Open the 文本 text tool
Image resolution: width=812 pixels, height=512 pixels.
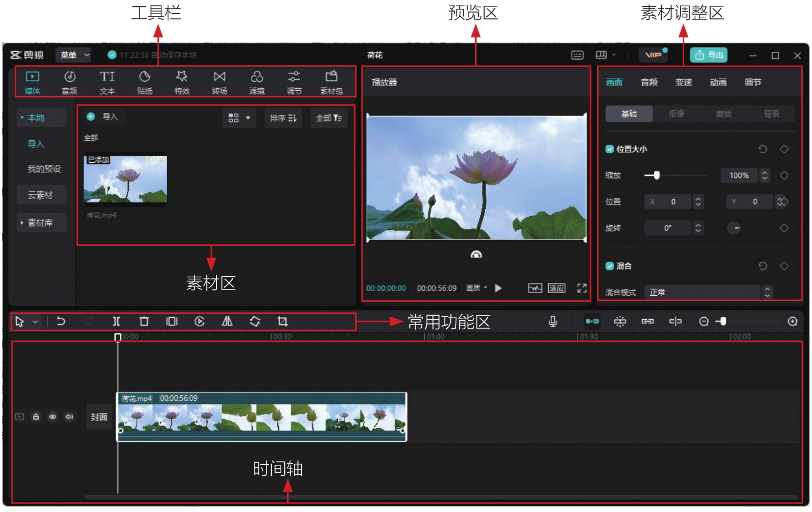pyautogui.click(x=107, y=82)
